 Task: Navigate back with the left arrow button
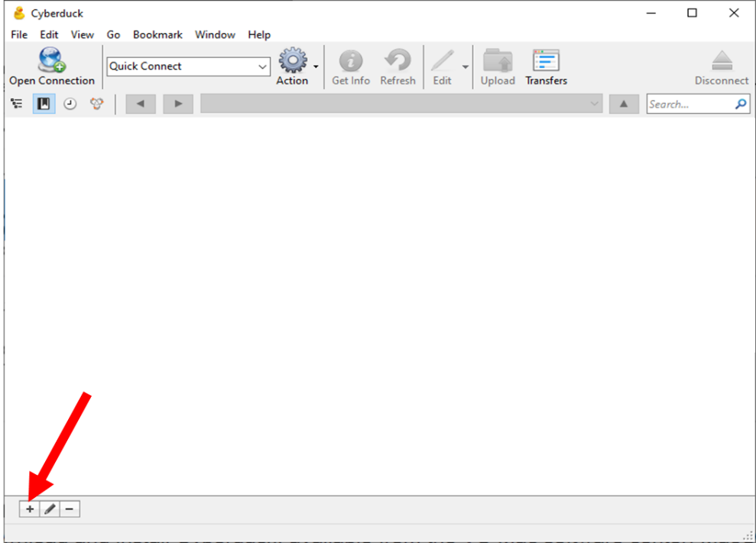tap(141, 104)
